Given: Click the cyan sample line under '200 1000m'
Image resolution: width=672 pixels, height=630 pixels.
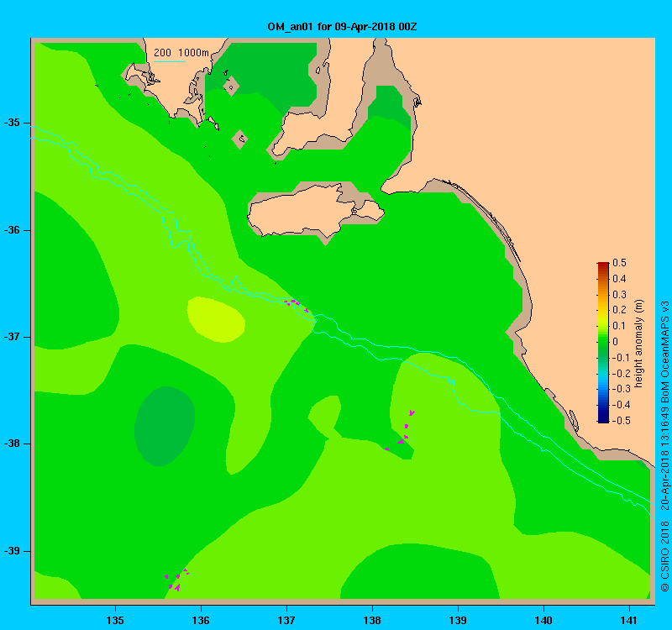Looking at the screenshot, I should click(170, 61).
